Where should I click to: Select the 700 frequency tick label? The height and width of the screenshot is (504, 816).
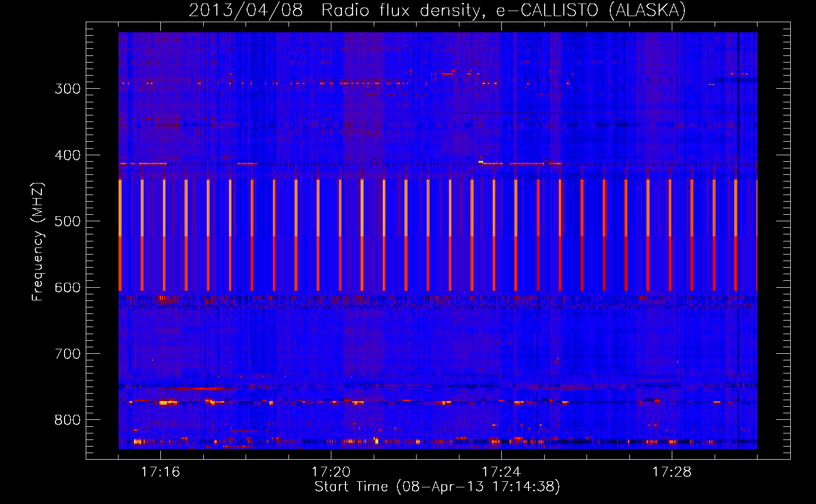point(68,354)
